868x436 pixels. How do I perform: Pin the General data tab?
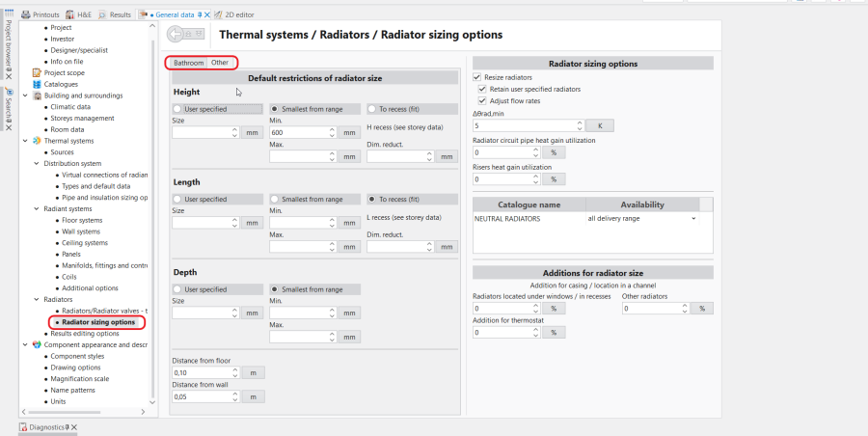200,15
